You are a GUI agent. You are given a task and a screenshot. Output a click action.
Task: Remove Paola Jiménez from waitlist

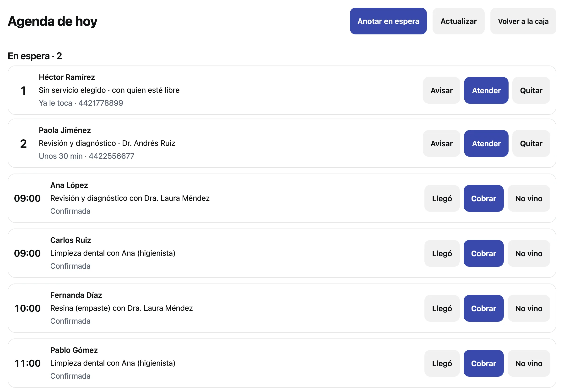531,143
